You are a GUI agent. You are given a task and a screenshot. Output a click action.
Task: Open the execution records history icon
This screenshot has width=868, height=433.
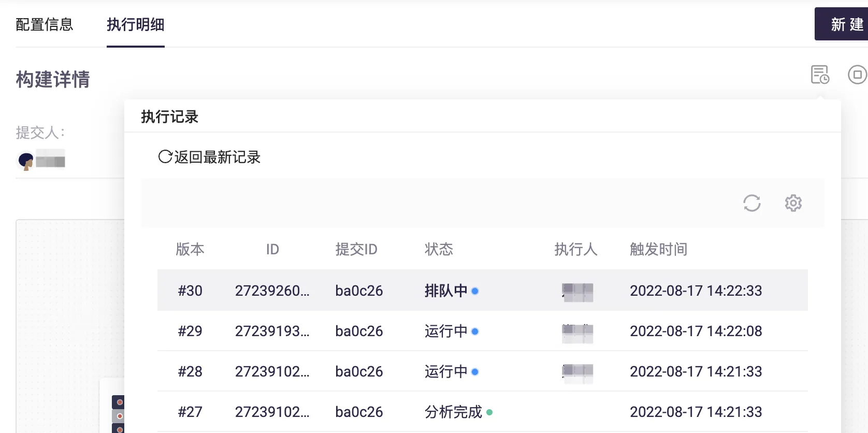tap(820, 75)
